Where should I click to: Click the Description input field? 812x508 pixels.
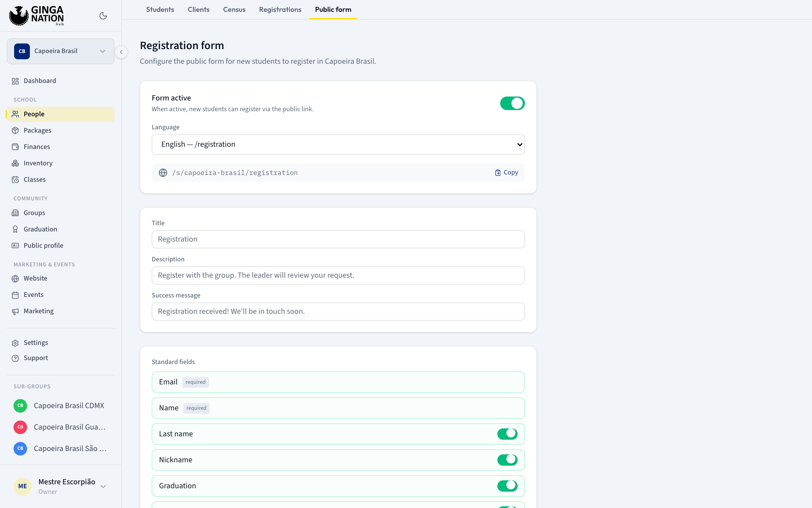coord(338,275)
